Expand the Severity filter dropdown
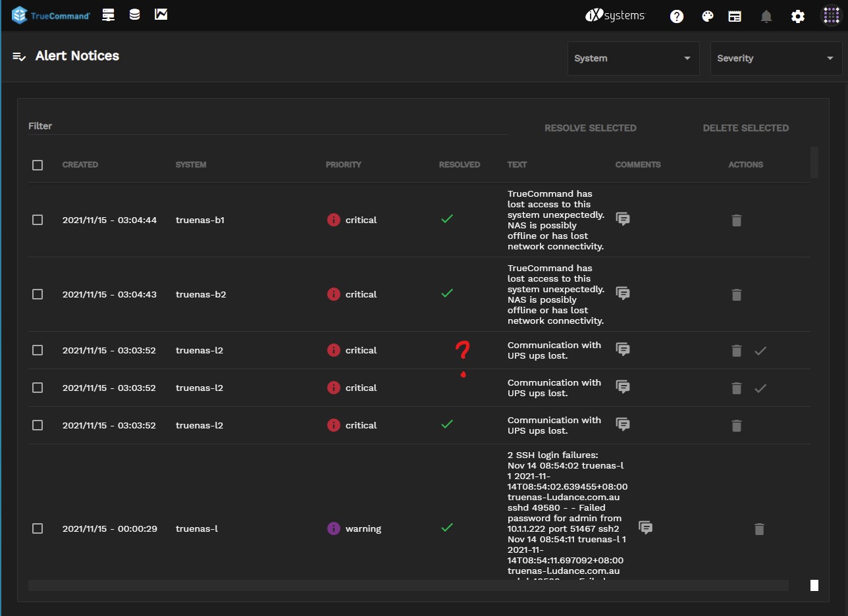 click(776, 58)
